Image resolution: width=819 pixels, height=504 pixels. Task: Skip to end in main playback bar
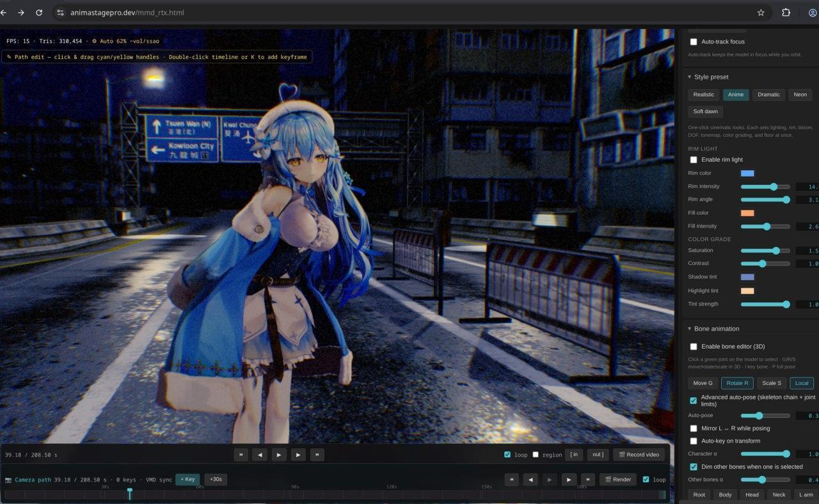[x=317, y=455]
